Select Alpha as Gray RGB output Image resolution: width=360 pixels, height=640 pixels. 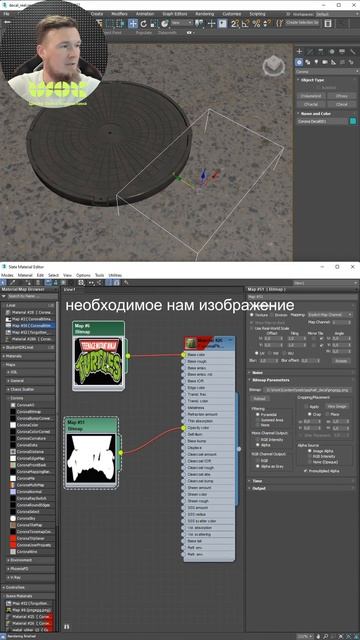[258, 466]
